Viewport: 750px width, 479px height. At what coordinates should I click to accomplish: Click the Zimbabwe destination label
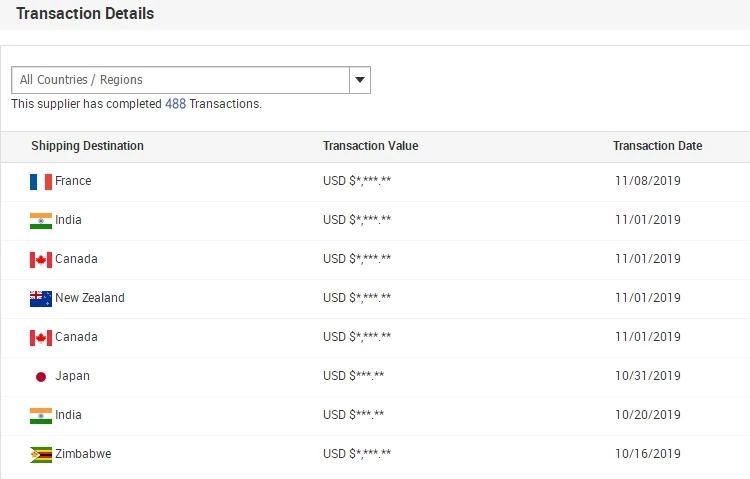point(83,454)
